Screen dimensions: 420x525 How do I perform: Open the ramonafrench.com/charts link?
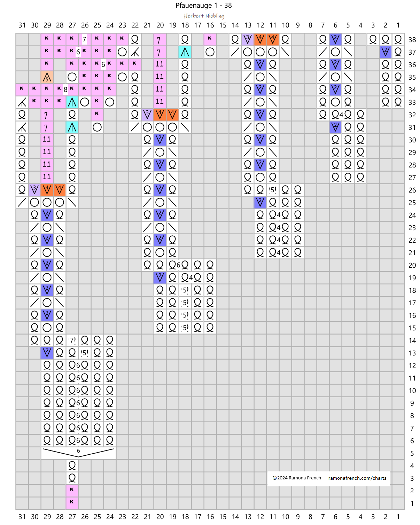pyautogui.click(x=357, y=478)
